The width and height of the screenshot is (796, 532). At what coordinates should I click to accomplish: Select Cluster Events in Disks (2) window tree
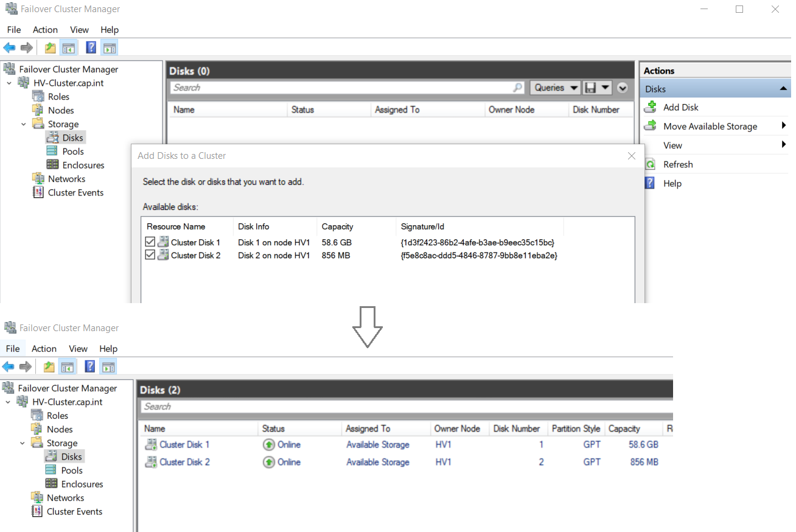point(74,511)
